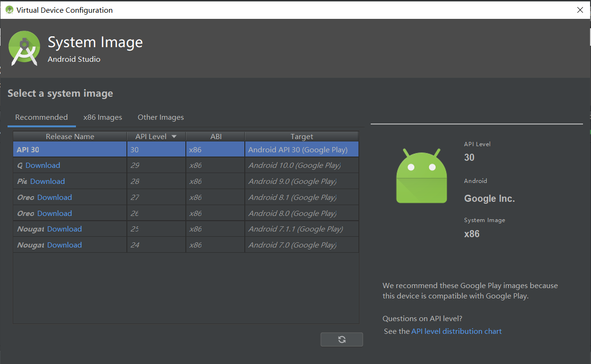
Task: Download the Android 8.1 Oreo image
Action: [x=54, y=197]
